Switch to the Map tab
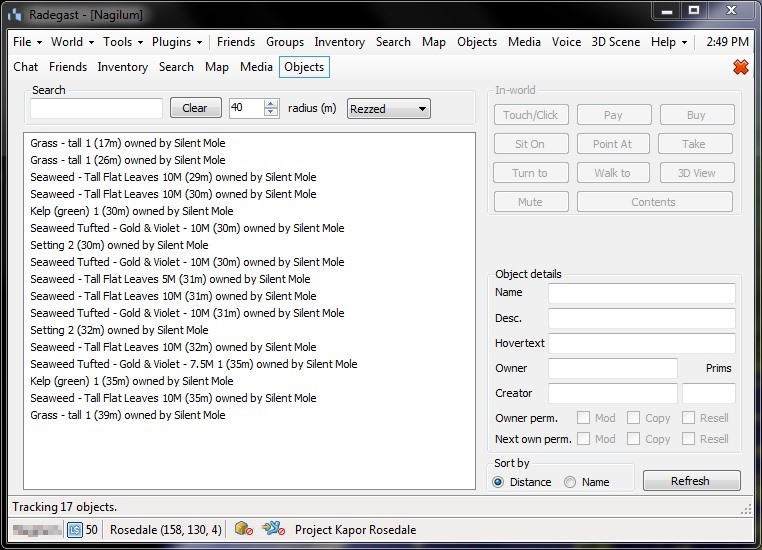The height and width of the screenshot is (550, 762). click(x=217, y=67)
